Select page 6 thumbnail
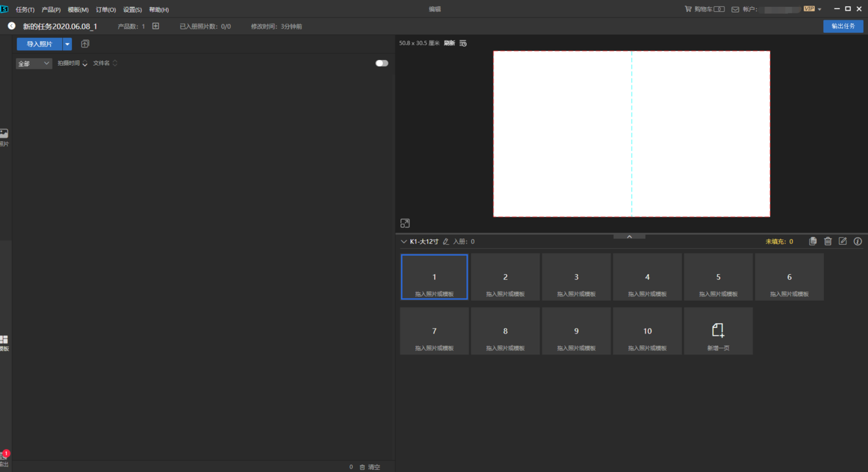The height and width of the screenshot is (472, 868). [790, 277]
